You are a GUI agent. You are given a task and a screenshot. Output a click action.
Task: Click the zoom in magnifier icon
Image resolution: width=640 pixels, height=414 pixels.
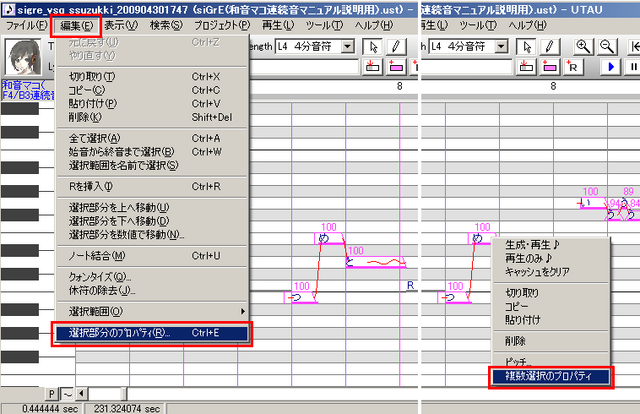pyautogui.click(x=583, y=47)
